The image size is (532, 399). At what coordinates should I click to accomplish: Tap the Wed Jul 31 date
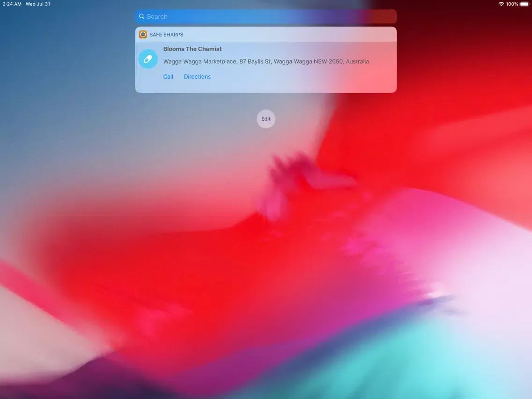37,4
